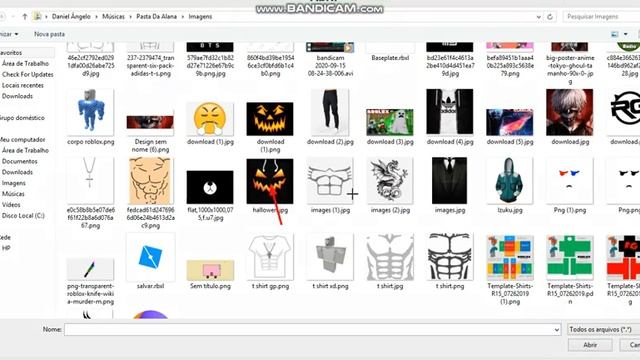Select pumpkin face download (1).png
640x360 pixels.
click(x=270, y=127)
